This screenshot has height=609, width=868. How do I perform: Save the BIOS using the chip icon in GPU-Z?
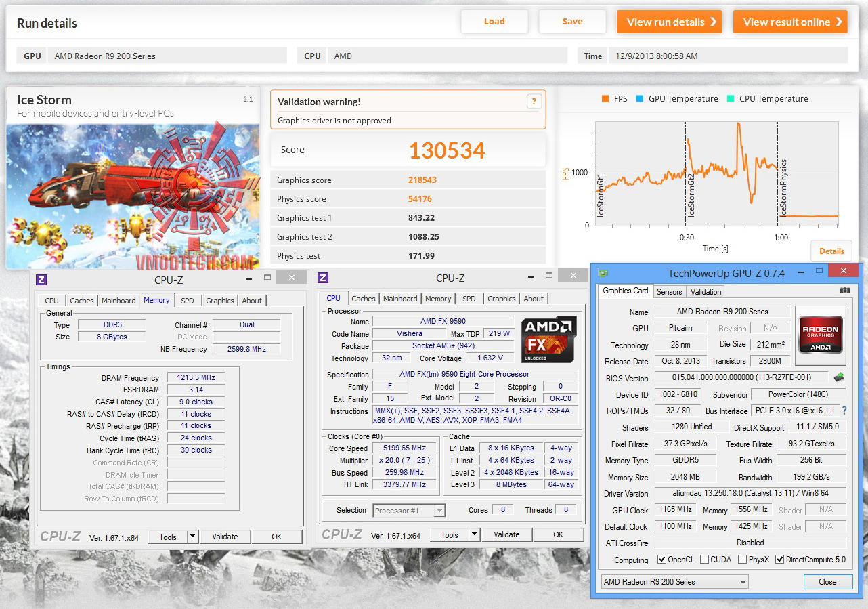(x=839, y=377)
